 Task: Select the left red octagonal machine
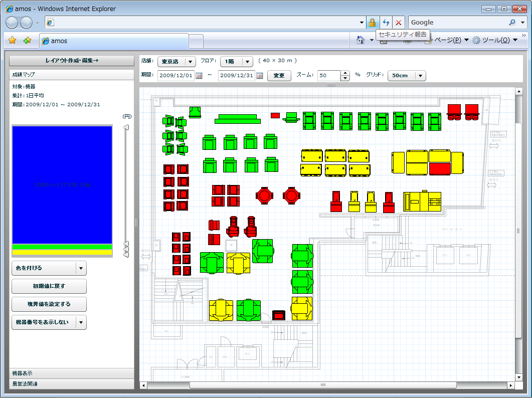coord(264,195)
